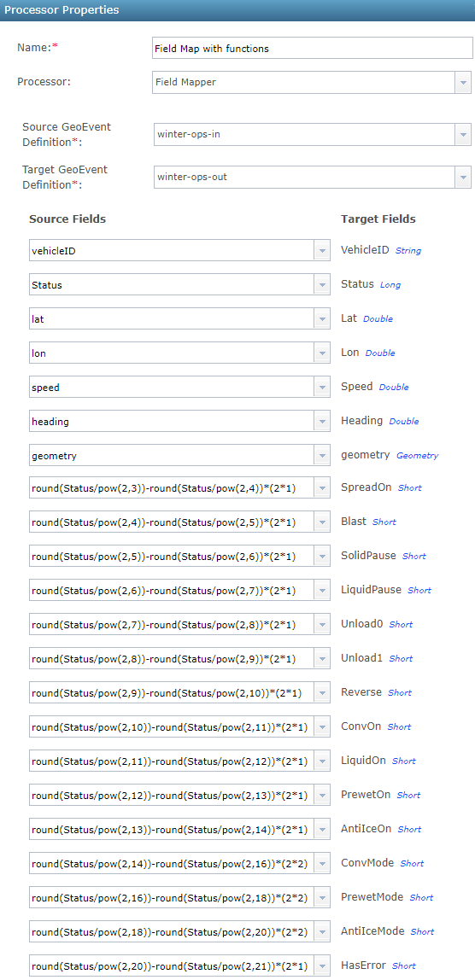Expand the Target GeoEvent Definition dropdown arrow
This screenshot has height=980, width=475.
pos(463,177)
